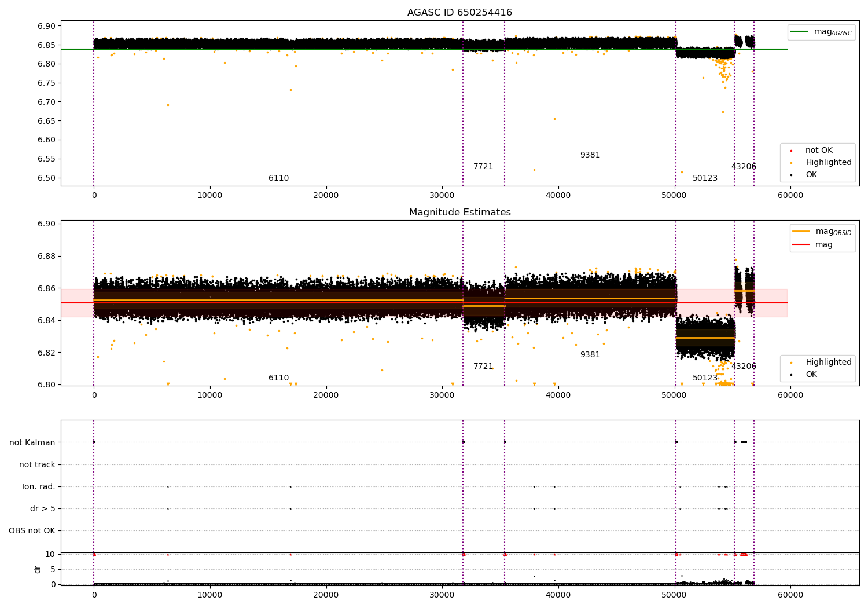Click the red 'mag' legend entry

[812, 245]
